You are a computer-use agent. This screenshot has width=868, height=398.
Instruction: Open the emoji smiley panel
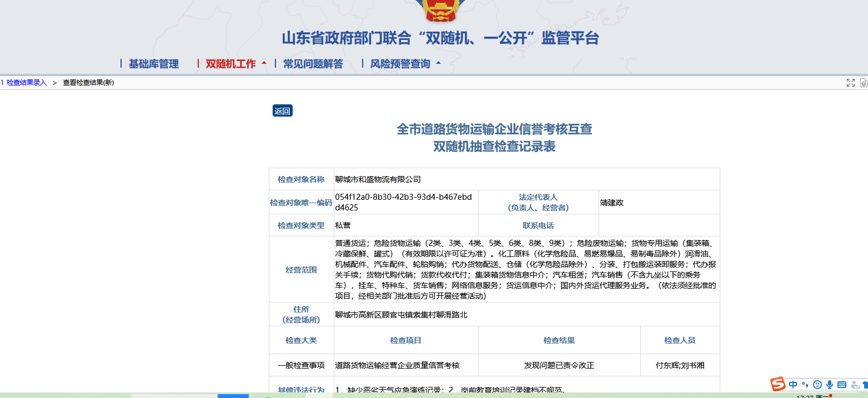coord(817,385)
